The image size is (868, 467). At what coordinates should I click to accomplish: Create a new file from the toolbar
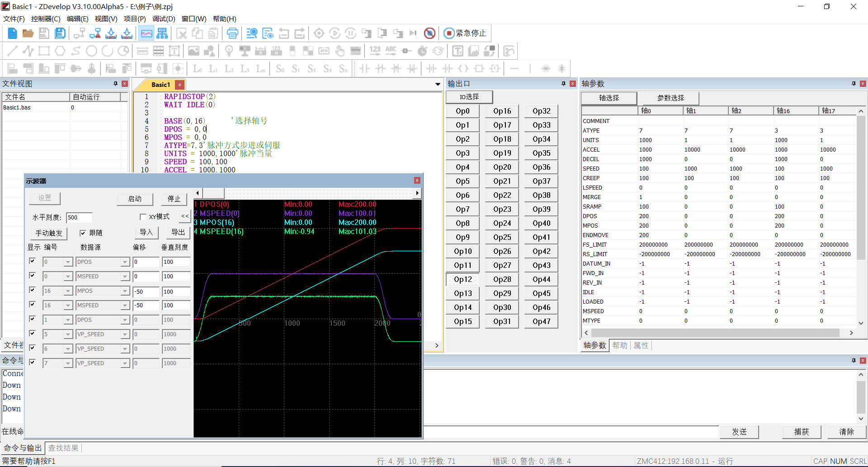tap(12, 33)
